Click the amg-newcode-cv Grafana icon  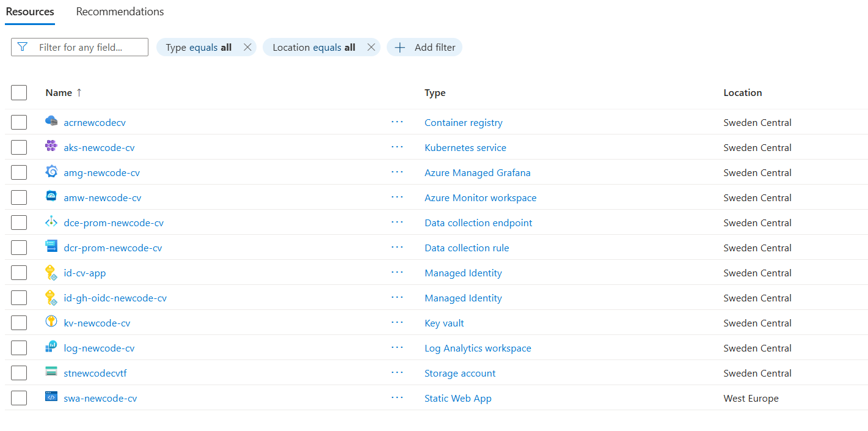tap(51, 172)
